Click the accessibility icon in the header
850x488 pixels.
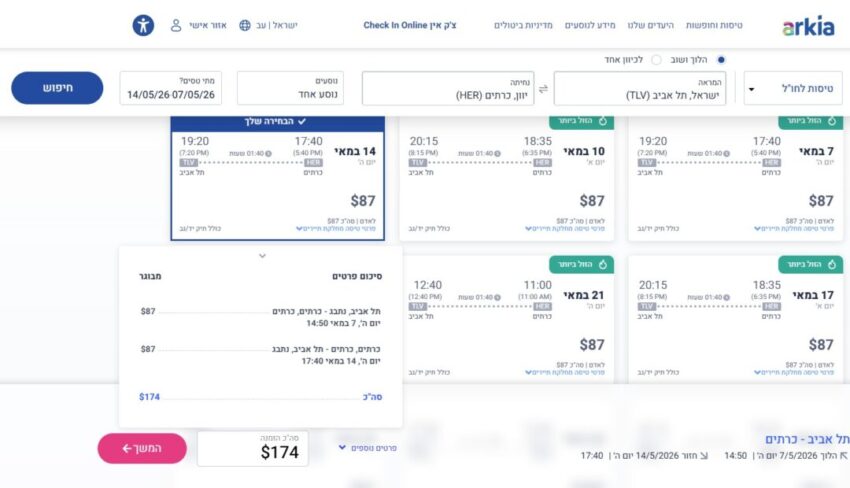pyautogui.click(x=144, y=25)
